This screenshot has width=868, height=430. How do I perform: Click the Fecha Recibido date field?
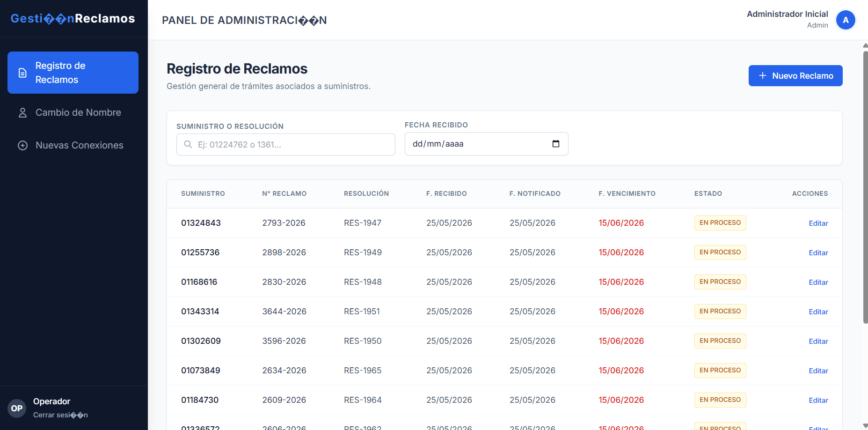[x=487, y=144]
